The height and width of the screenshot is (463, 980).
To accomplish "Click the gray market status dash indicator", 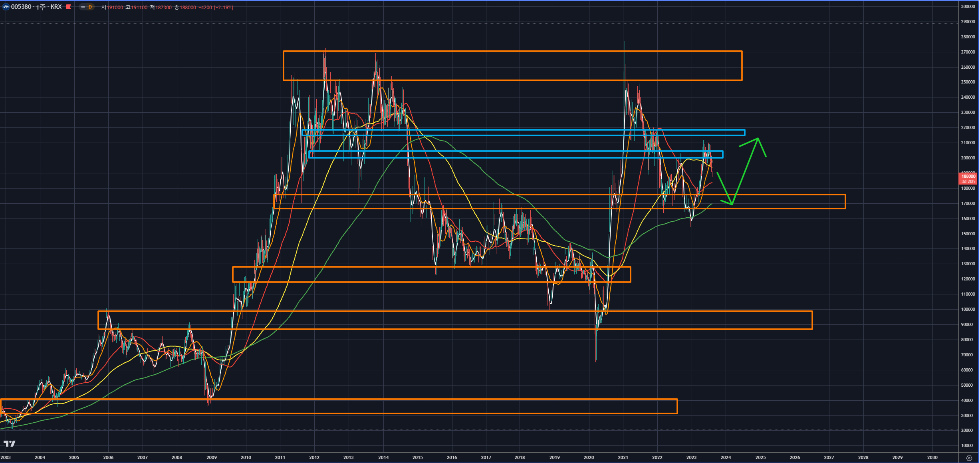I will (83, 7).
